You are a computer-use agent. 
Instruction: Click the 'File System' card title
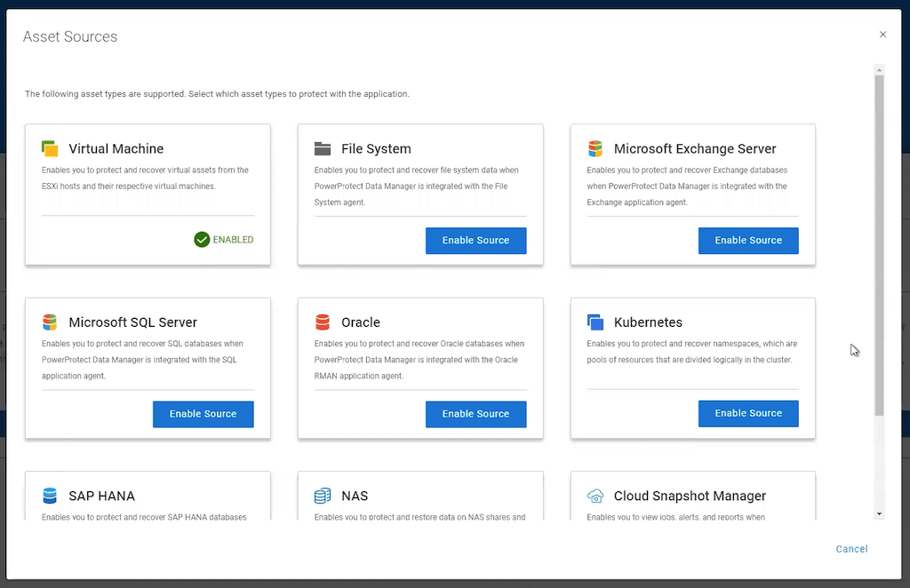click(x=376, y=148)
